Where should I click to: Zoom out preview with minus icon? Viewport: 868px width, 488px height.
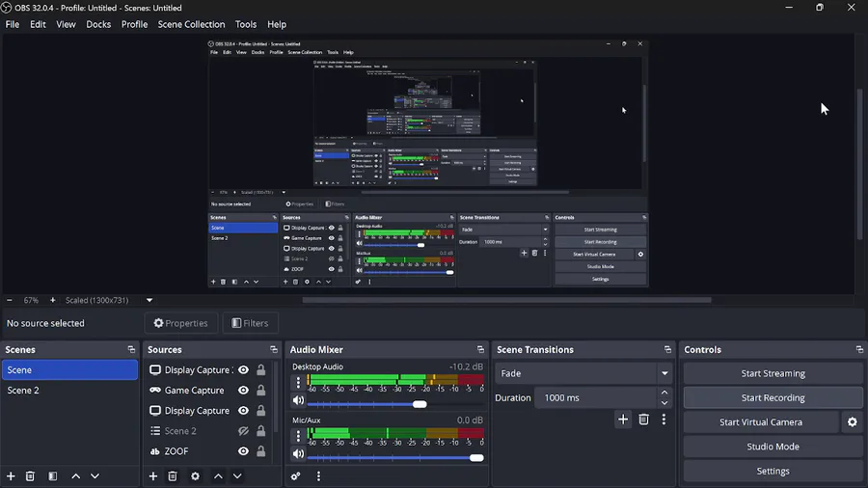tap(10, 300)
